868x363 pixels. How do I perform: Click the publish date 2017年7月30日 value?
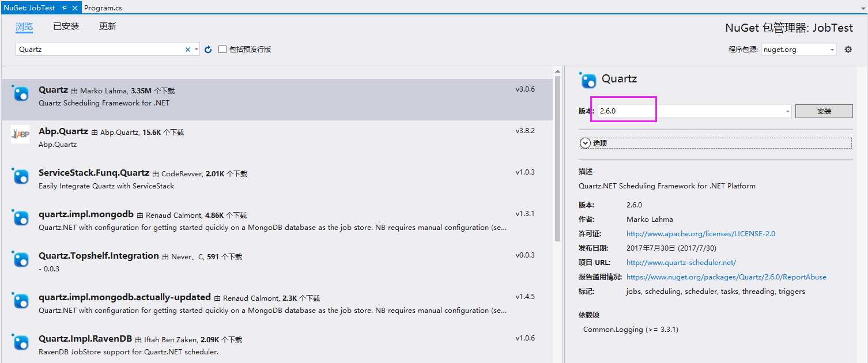pos(671,248)
